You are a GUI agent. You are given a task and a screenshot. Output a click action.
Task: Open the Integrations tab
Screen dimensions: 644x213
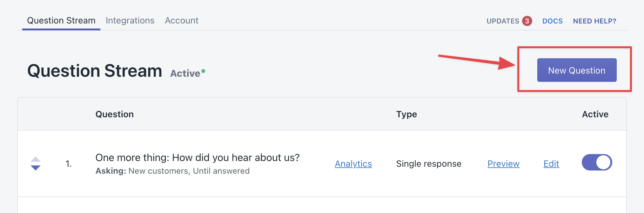tap(130, 21)
